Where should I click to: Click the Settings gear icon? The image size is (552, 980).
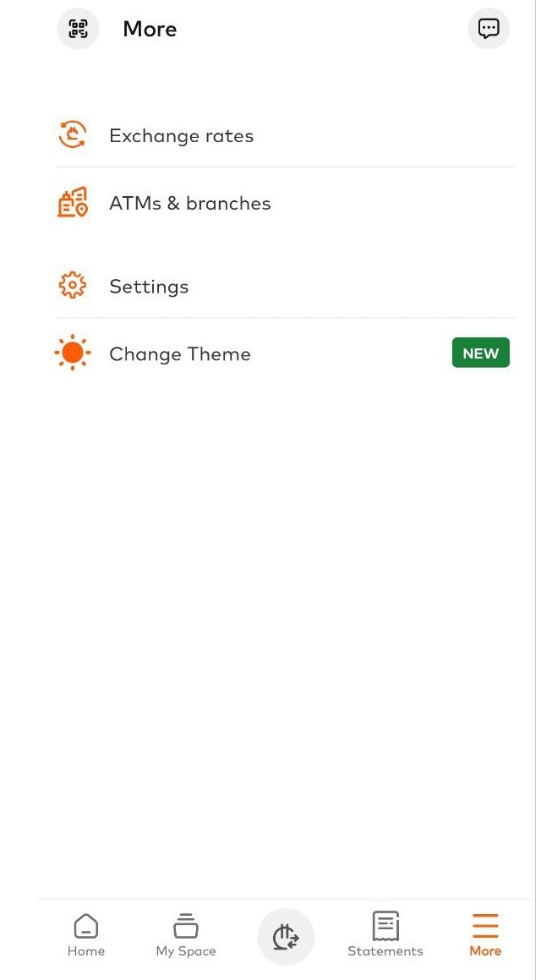click(73, 287)
